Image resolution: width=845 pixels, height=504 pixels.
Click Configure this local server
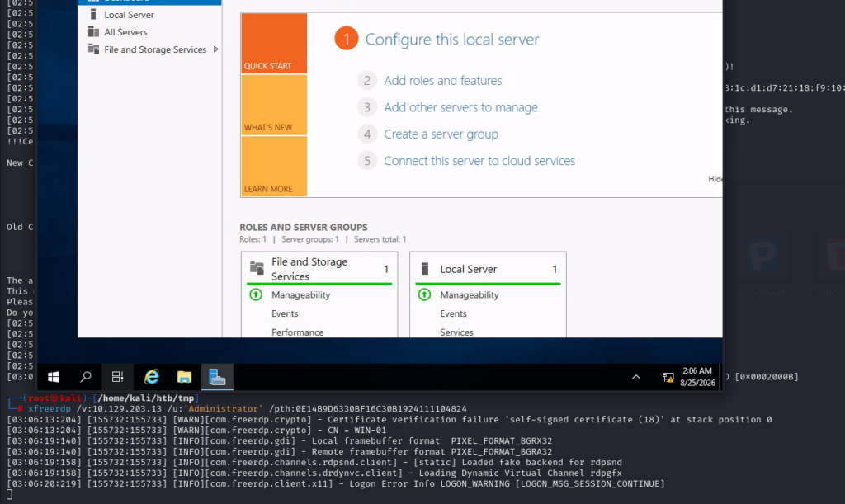(452, 40)
